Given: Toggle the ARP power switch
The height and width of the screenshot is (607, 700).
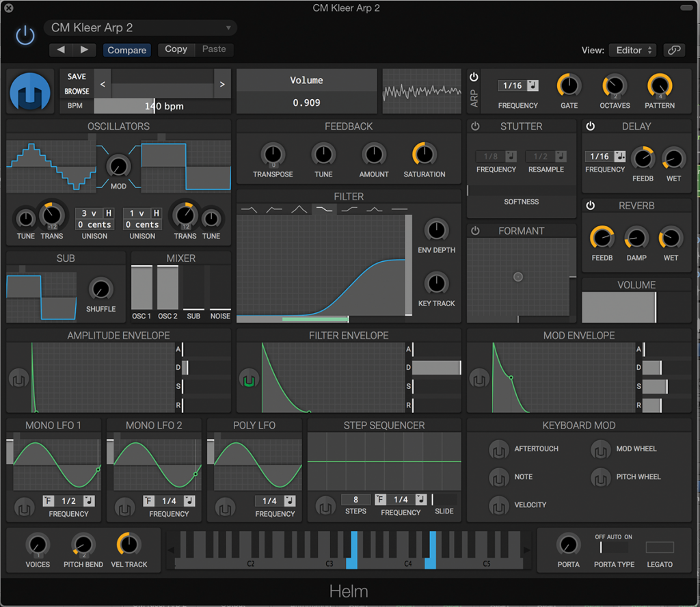Looking at the screenshot, I should point(474,77).
